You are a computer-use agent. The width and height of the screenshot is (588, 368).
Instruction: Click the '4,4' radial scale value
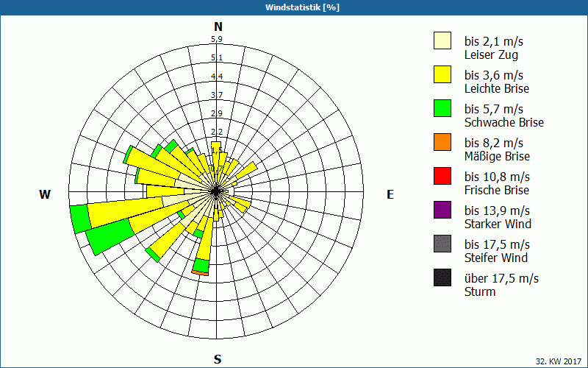[217, 77]
